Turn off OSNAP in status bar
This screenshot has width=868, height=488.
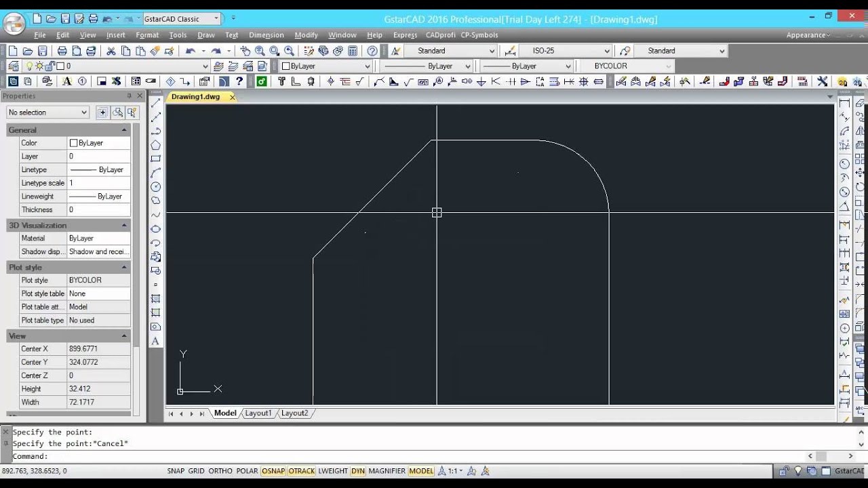click(273, 471)
